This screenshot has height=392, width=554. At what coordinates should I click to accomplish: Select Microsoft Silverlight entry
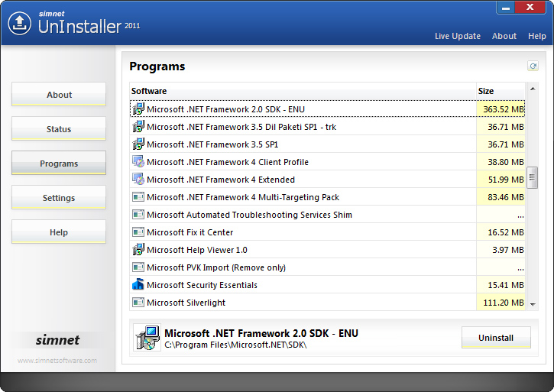point(327,303)
